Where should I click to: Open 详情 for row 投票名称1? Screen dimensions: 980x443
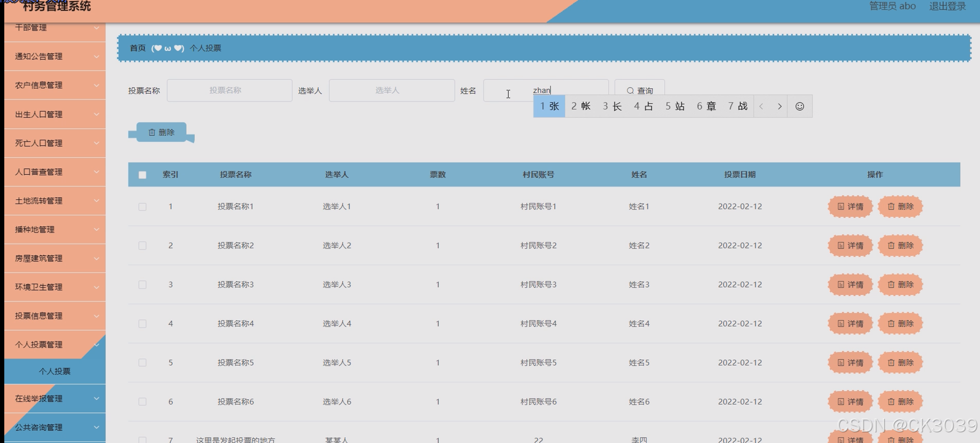[851, 206]
